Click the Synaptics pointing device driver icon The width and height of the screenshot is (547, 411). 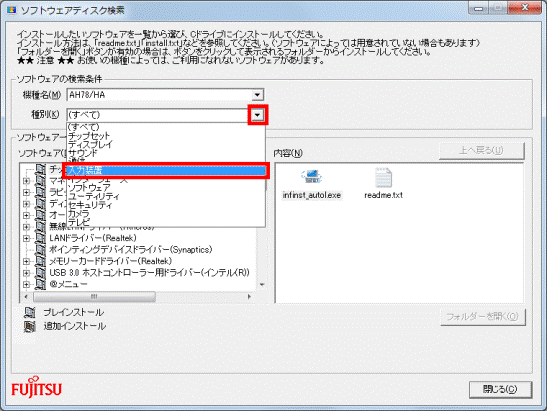click(40, 250)
